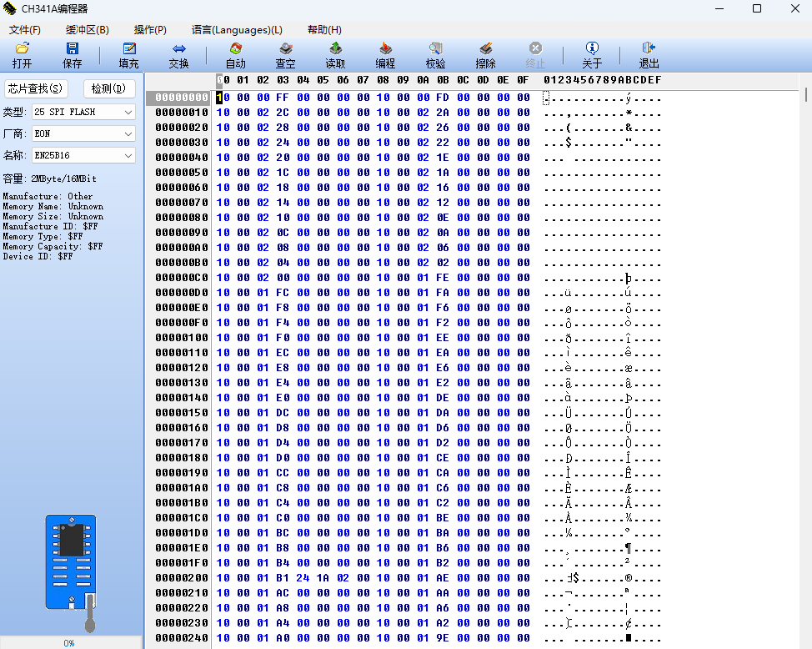Screen dimensions: 812x649
Task: Click the 退出 (Exit) toolbar icon
Action: [649, 55]
